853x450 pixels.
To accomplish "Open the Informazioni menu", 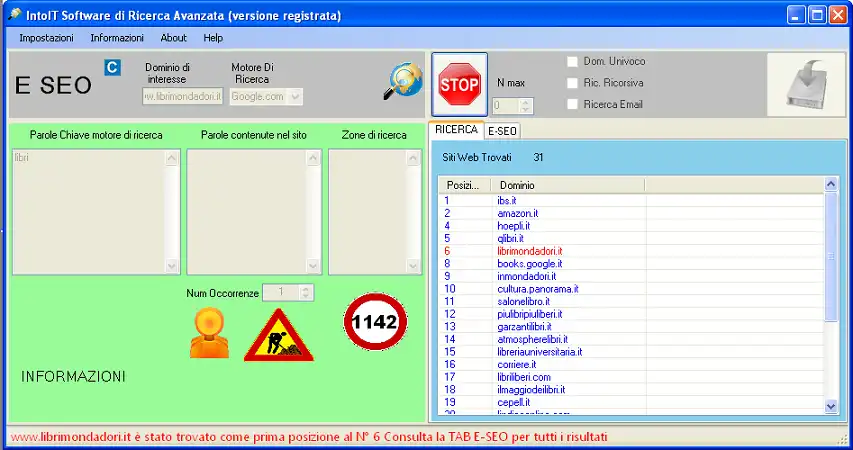I will tap(117, 38).
